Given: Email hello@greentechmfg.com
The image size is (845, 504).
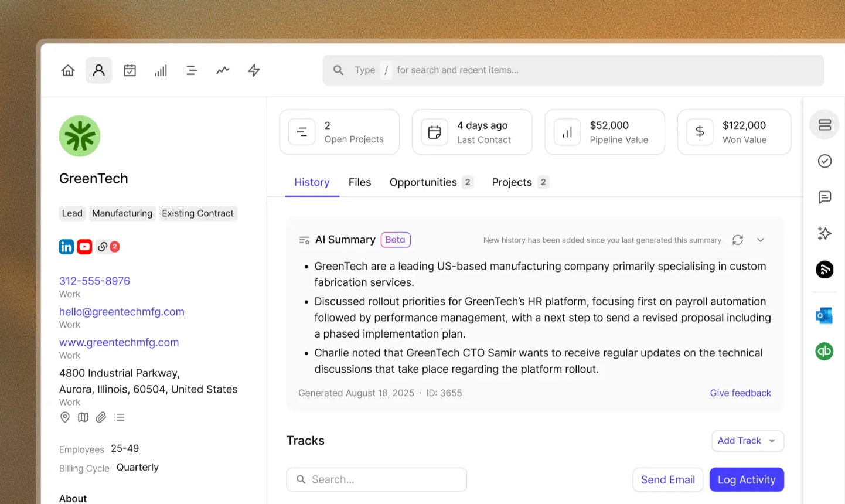Looking at the screenshot, I should (122, 312).
